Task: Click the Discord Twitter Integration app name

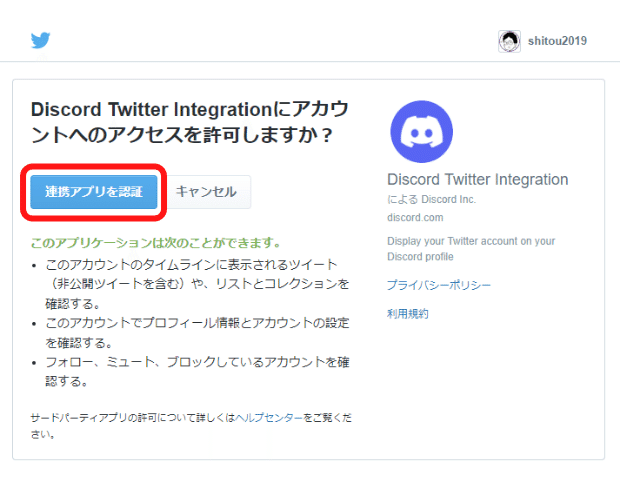Action: pos(478,179)
